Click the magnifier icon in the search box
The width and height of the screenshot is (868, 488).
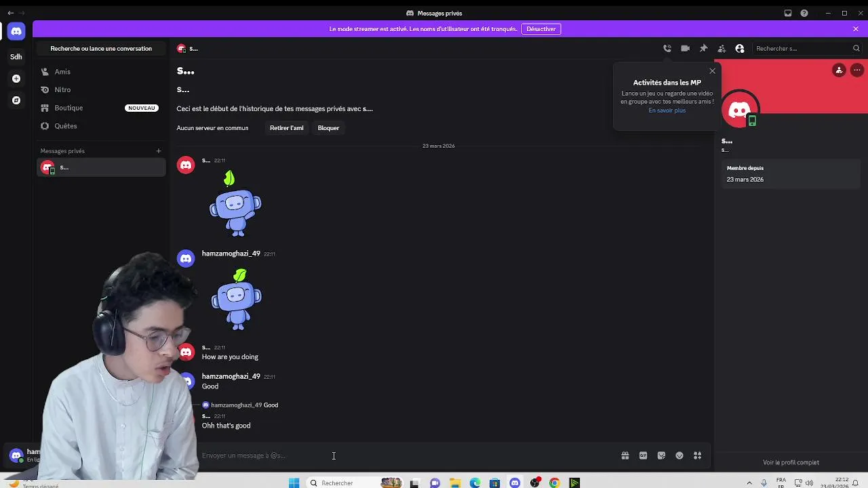tap(856, 48)
